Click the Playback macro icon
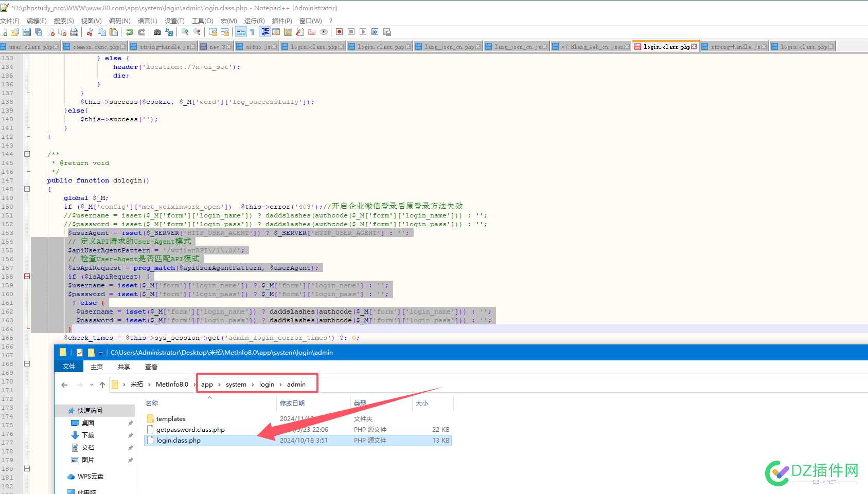 (363, 32)
